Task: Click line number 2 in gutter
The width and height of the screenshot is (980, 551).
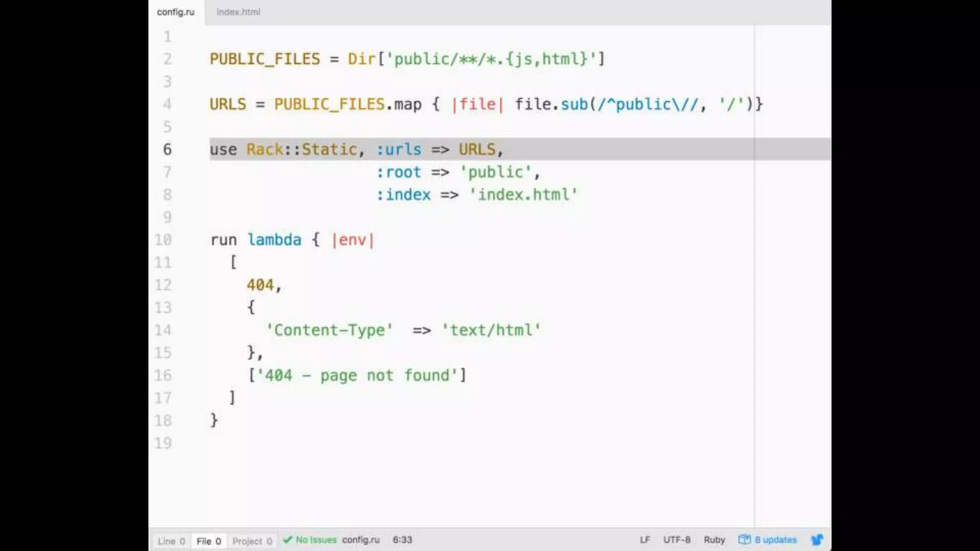Action: point(167,59)
